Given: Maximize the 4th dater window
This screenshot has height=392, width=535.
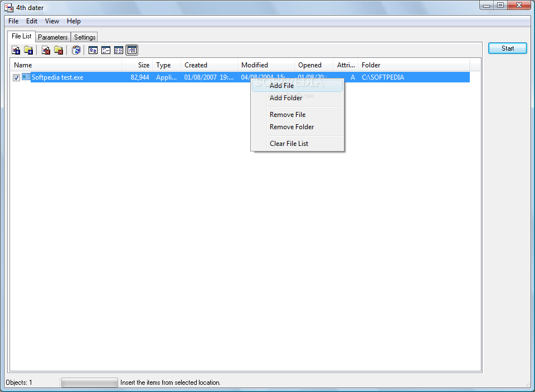Looking at the screenshot, I should click(x=500, y=6).
